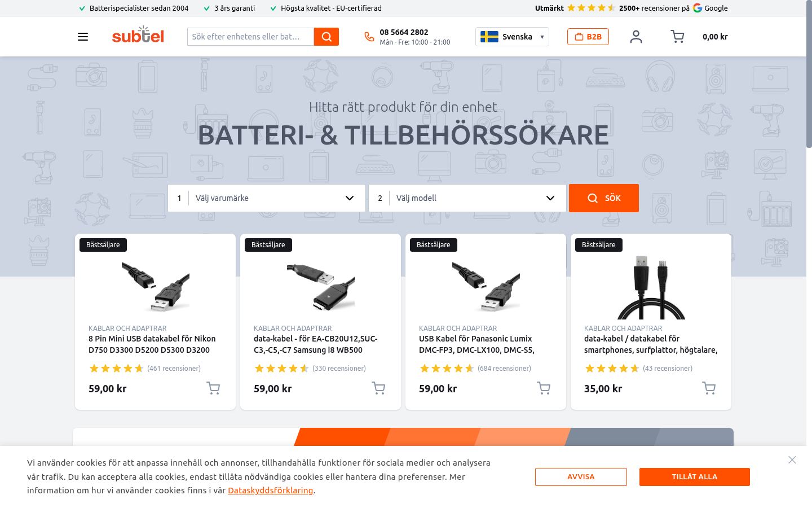The width and height of the screenshot is (812, 508).
Task: Add Panasonic Lumix USB cable to cart
Action: pos(544,388)
